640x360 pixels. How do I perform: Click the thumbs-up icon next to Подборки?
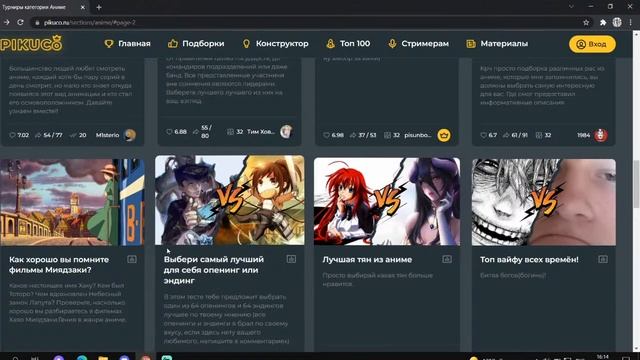point(173,43)
